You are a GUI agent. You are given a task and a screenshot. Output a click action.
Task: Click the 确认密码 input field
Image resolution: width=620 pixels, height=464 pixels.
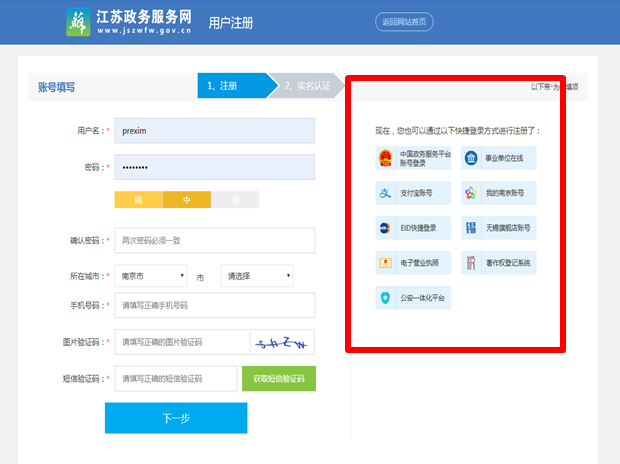[215, 241]
